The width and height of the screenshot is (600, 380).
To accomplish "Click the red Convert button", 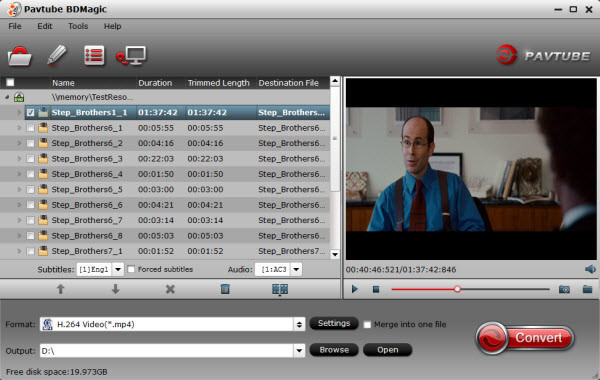I will click(525, 338).
